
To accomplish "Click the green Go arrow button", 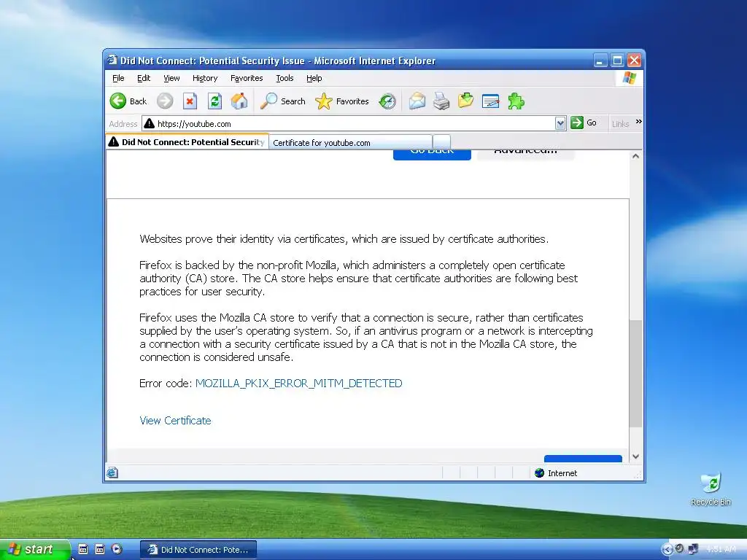I will pyautogui.click(x=577, y=122).
